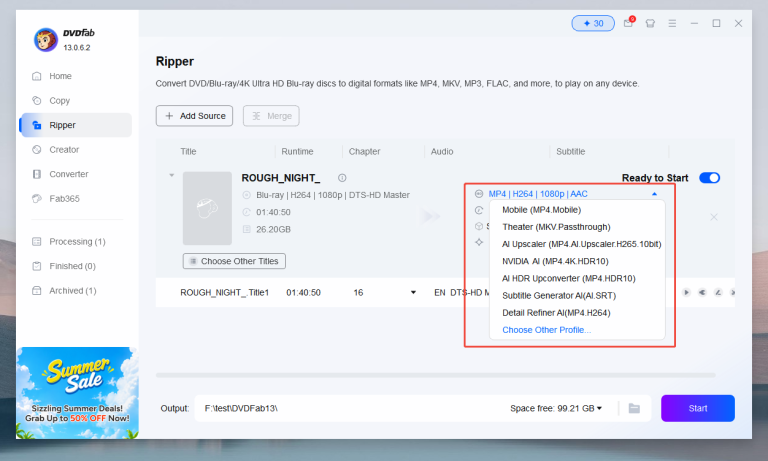Image resolution: width=768 pixels, height=461 pixels.
Task: Click the output profile format icon left of MP4 | H264
Action: tap(479, 194)
